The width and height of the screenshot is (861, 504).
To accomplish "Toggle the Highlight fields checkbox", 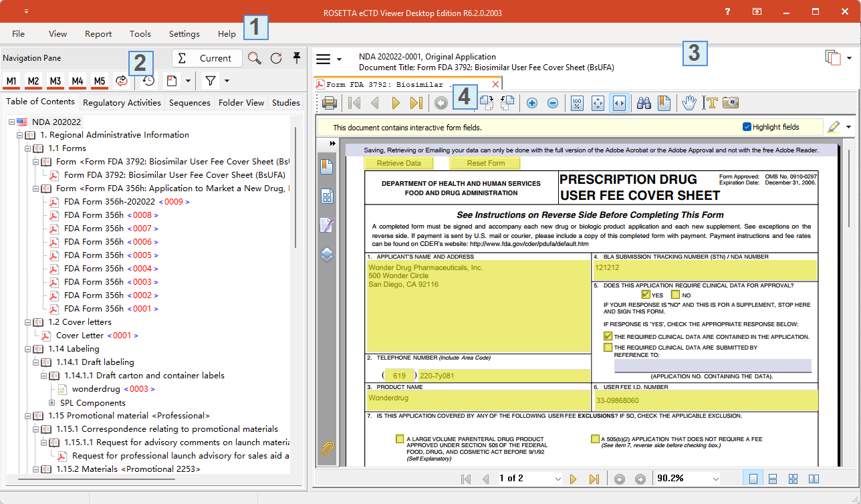I will (747, 127).
